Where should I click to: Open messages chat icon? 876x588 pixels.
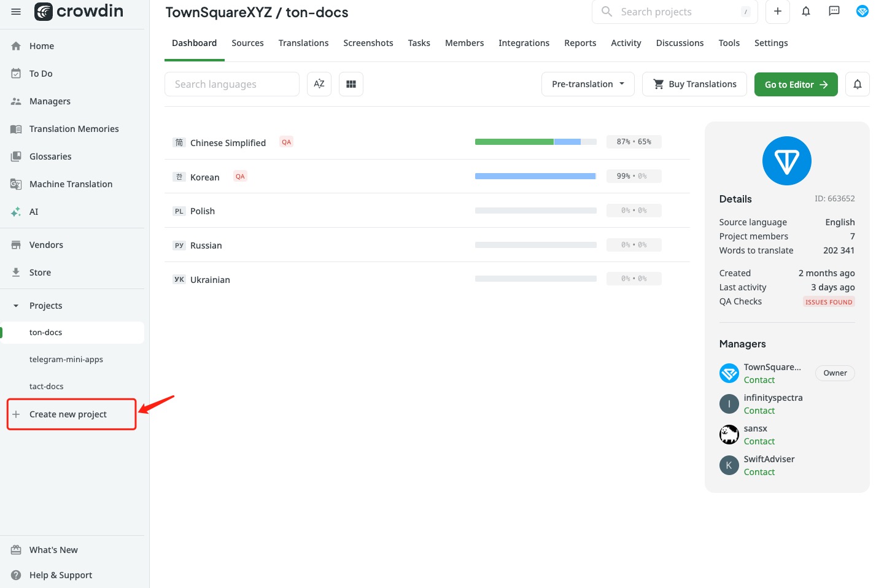tap(834, 11)
